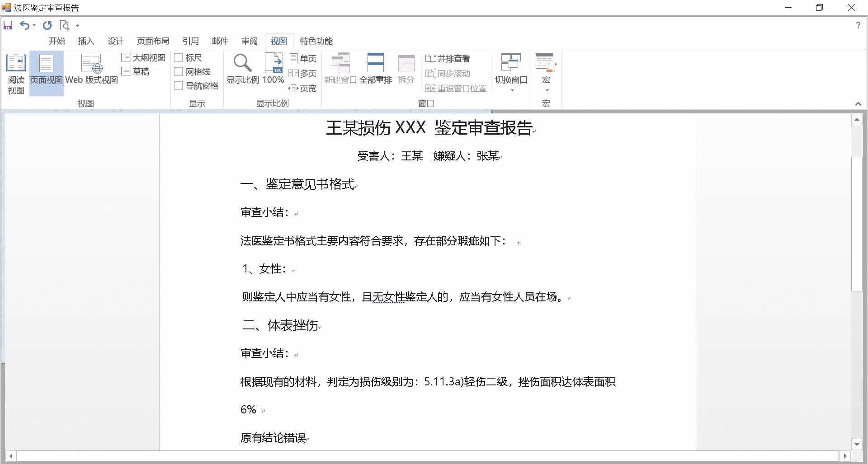Expand the Customize Quick Access Toolbar arrow

[x=77, y=26]
